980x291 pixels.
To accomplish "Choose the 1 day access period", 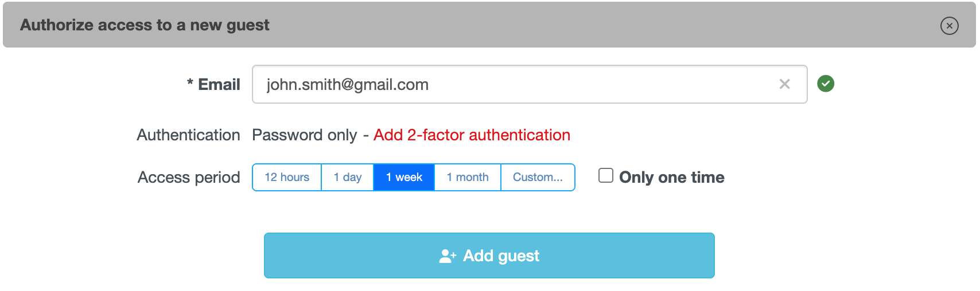I will click(348, 178).
